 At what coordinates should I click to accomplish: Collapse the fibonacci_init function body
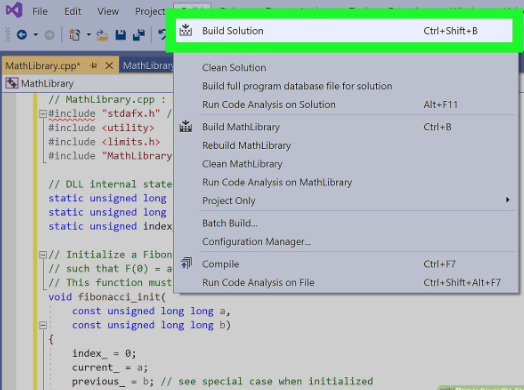(x=43, y=325)
